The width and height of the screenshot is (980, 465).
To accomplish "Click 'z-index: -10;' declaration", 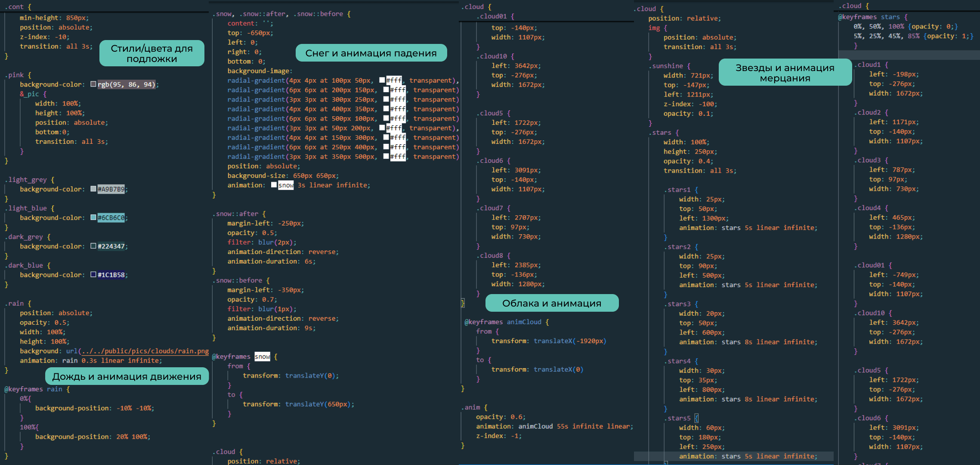I will point(44,37).
